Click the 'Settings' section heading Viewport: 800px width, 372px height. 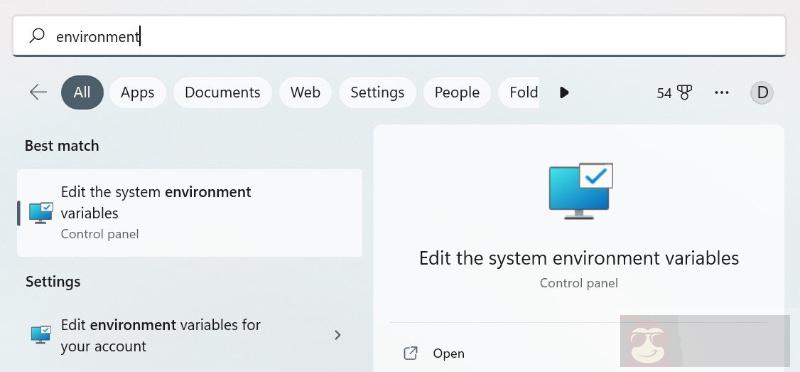[53, 282]
